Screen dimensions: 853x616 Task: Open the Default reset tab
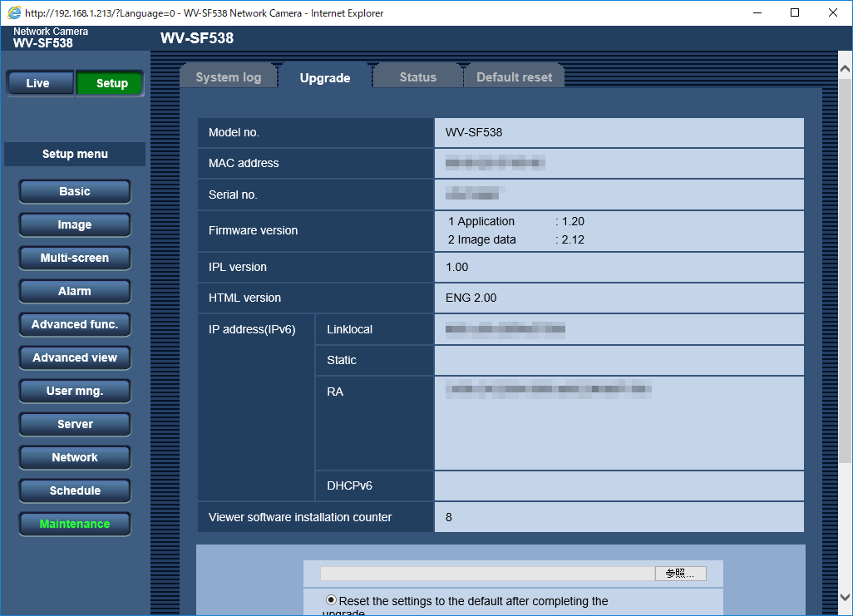click(514, 76)
